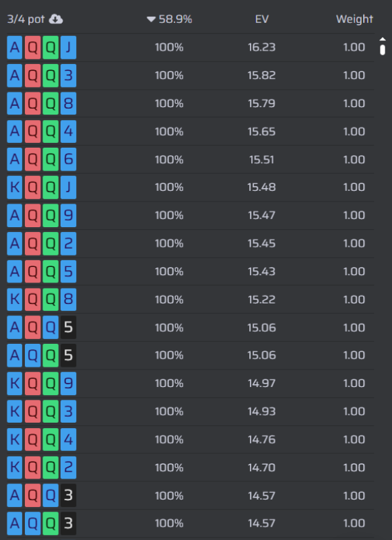Click the blue K card in KQQ9 row
Screen dimensions: 392x540
pos(15,384)
